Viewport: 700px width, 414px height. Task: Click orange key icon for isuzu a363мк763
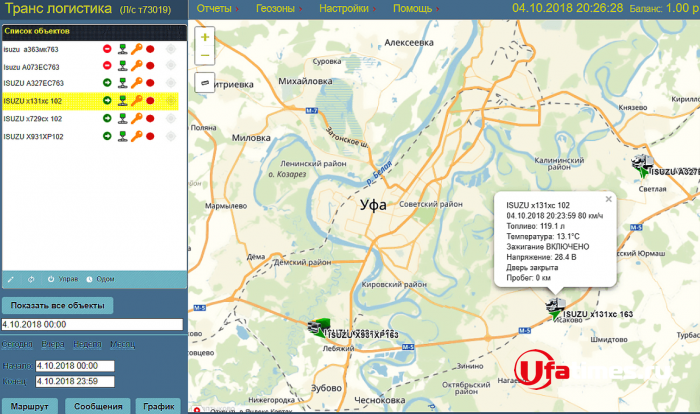pos(137,49)
